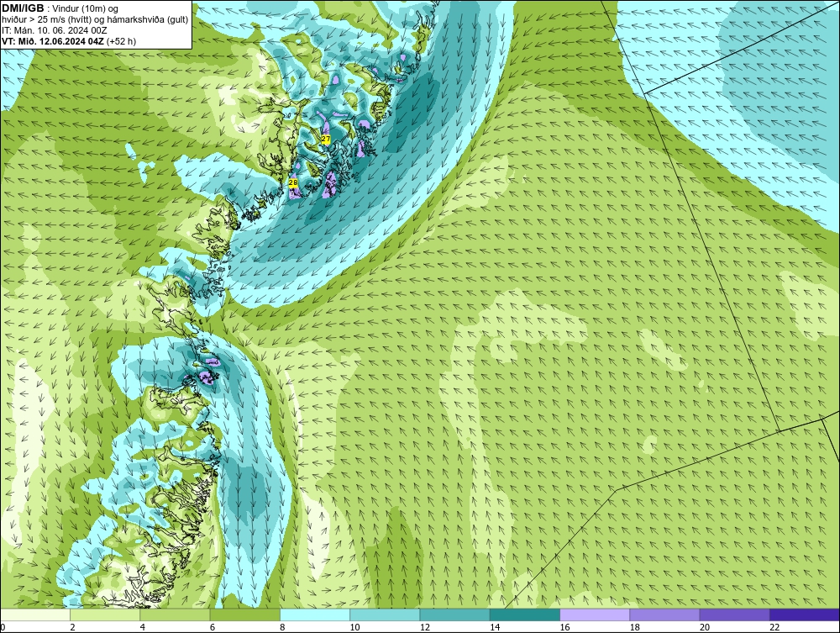Viewport: 840px width, 633px height.
Task: Click the 'hviður > 25 m/s' legend line
Action: click(x=96, y=20)
